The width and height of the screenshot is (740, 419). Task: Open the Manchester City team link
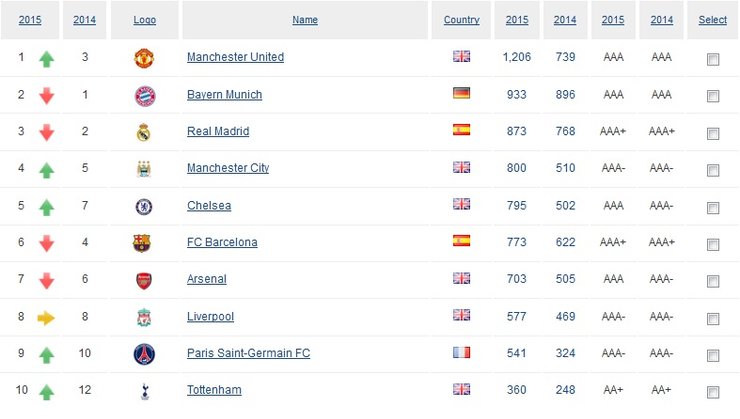(x=228, y=168)
